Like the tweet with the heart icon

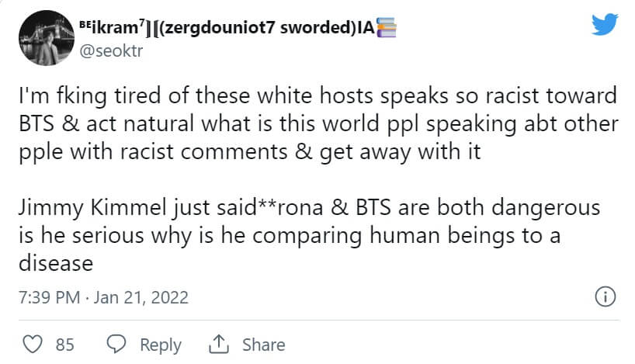coord(33,344)
